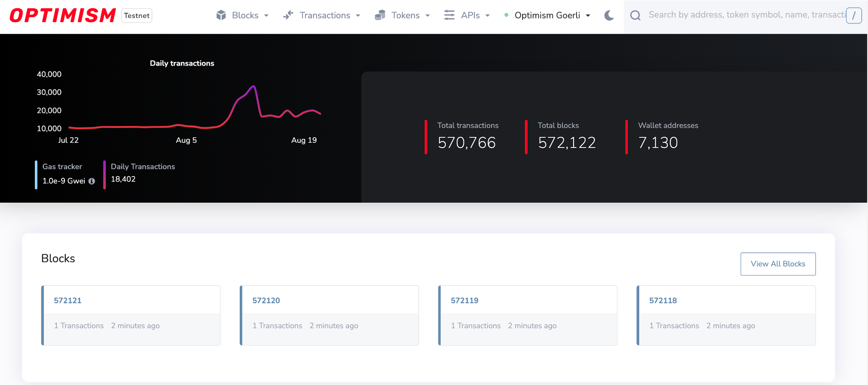Click the View All Blocks button
Viewport: 868px width, 385px height.
tap(778, 264)
